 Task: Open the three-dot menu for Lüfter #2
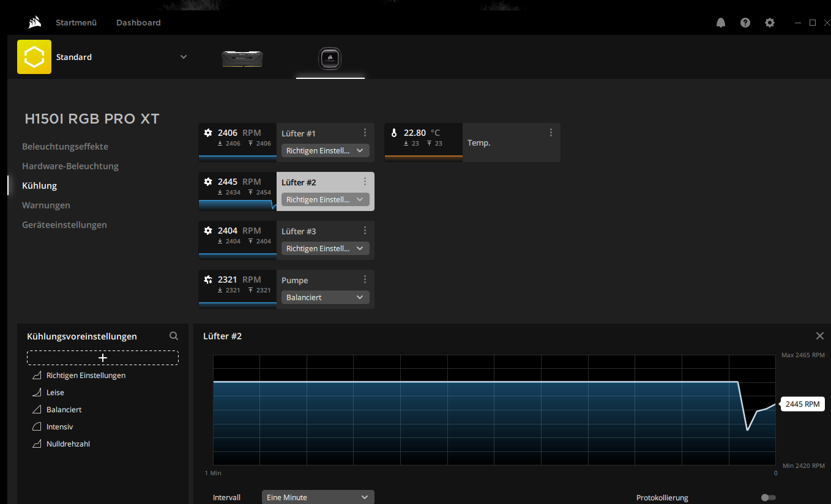365,182
